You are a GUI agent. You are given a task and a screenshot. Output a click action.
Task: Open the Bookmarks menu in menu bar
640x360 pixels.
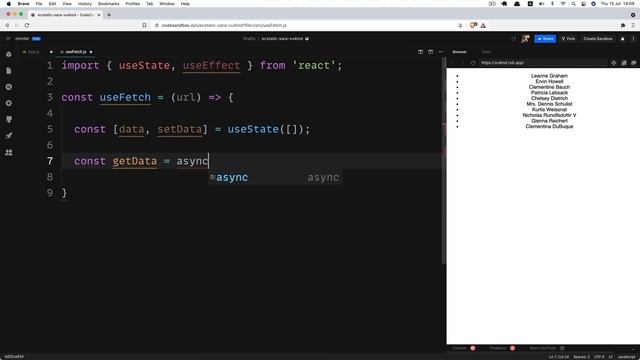tap(109, 4)
